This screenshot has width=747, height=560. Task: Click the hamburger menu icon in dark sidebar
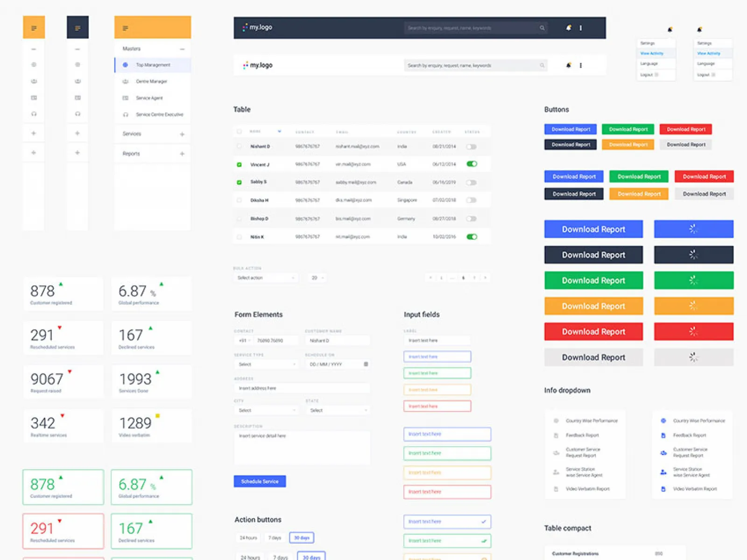click(x=78, y=28)
